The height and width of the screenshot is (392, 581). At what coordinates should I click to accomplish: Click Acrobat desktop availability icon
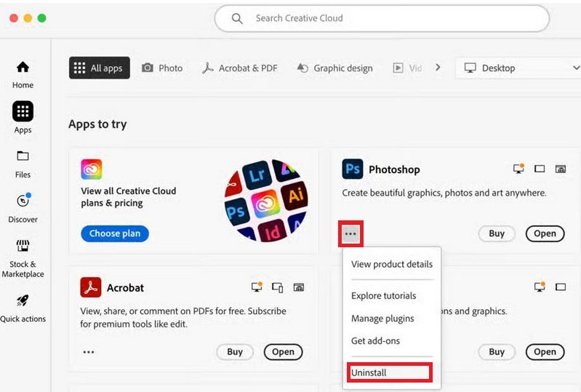[x=257, y=287]
